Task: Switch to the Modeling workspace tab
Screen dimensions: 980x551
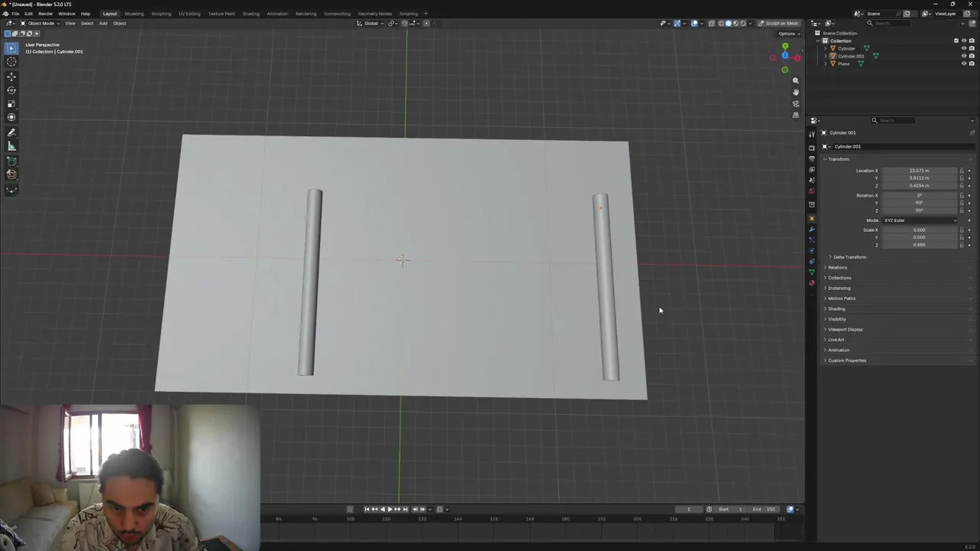Action: tap(134, 14)
